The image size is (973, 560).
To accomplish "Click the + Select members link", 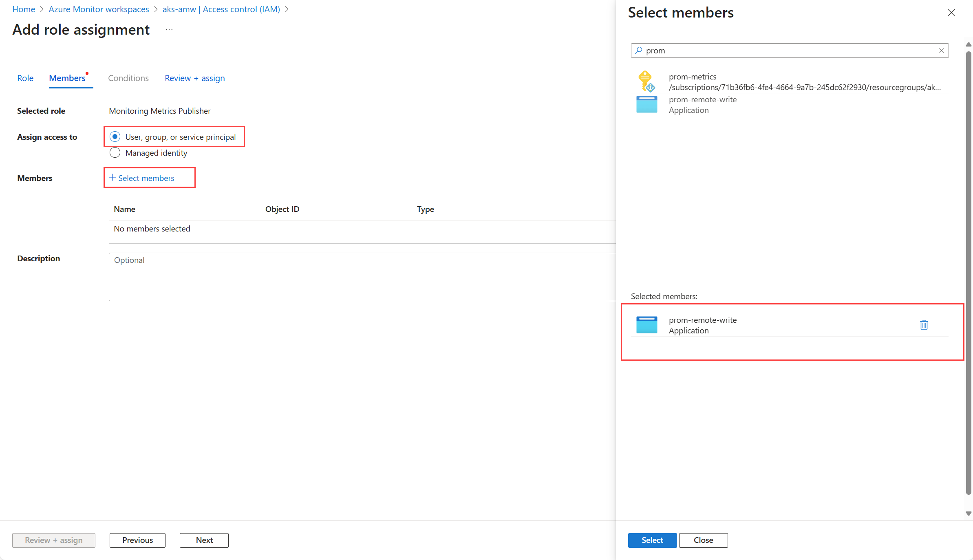I will pyautogui.click(x=142, y=178).
